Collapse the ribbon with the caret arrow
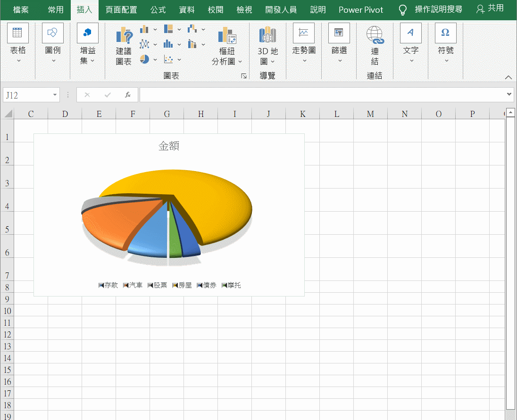 click(509, 77)
